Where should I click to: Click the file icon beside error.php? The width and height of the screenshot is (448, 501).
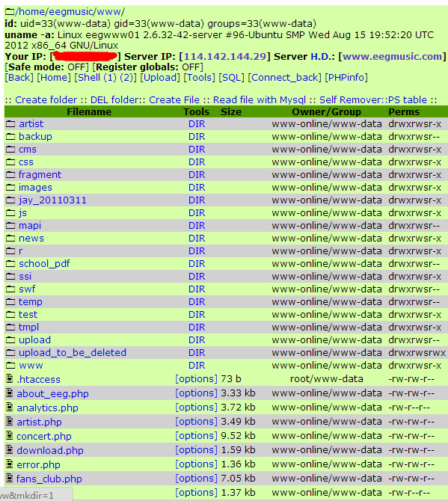10,464
